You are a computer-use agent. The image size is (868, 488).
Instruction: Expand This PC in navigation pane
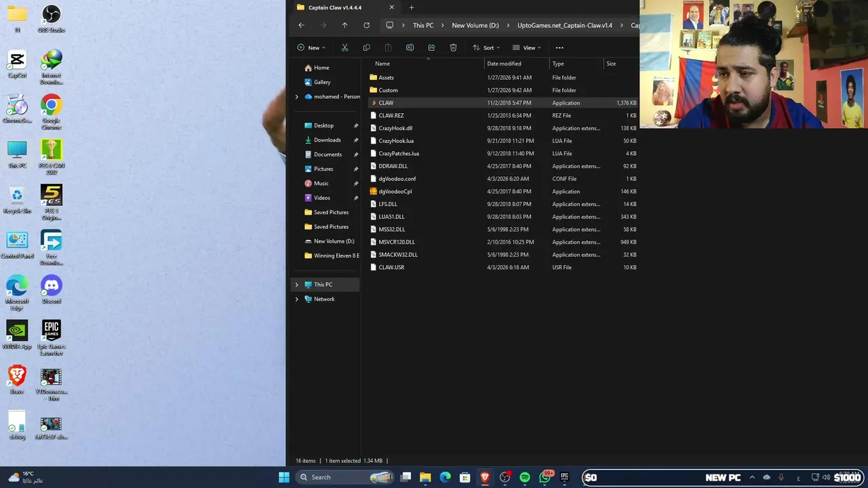click(x=296, y=285)
